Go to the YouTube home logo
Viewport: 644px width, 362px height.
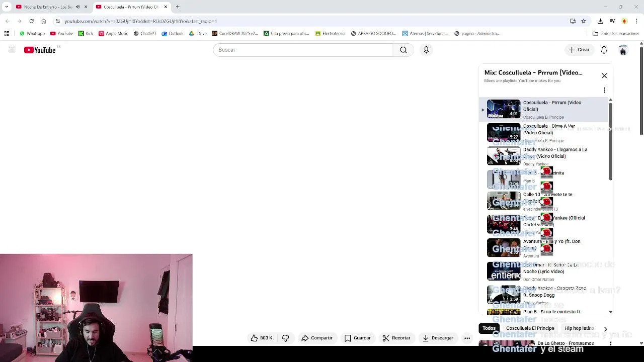pos(40,50)
